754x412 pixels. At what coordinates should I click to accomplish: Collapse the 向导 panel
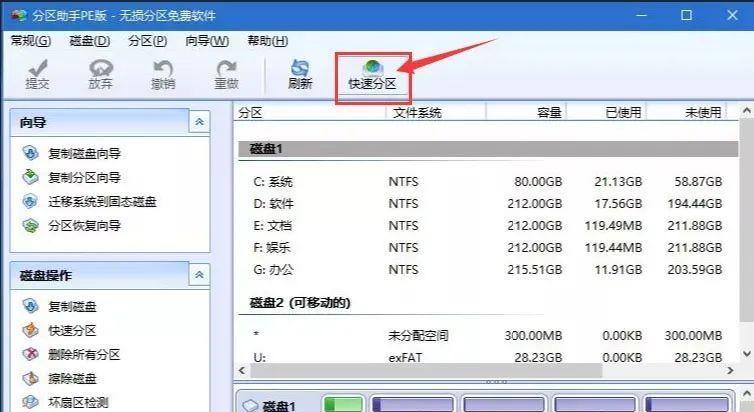tap(199, 122)
